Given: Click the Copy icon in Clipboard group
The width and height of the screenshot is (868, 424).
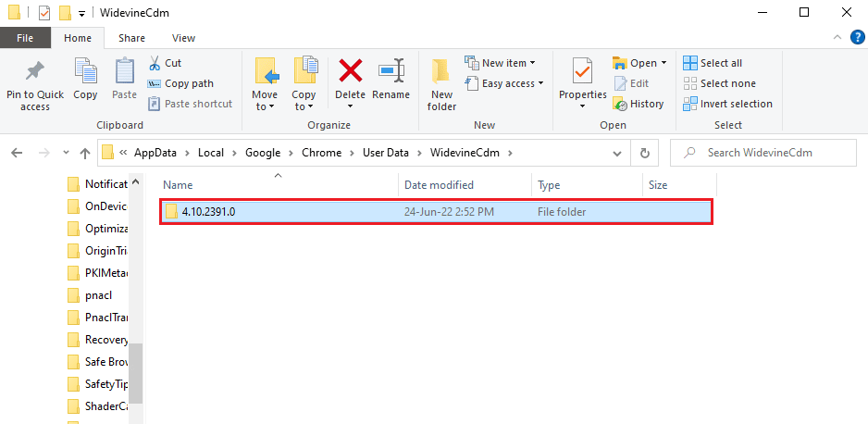Looking at the screenshot, I should click(x=85, y=72).
